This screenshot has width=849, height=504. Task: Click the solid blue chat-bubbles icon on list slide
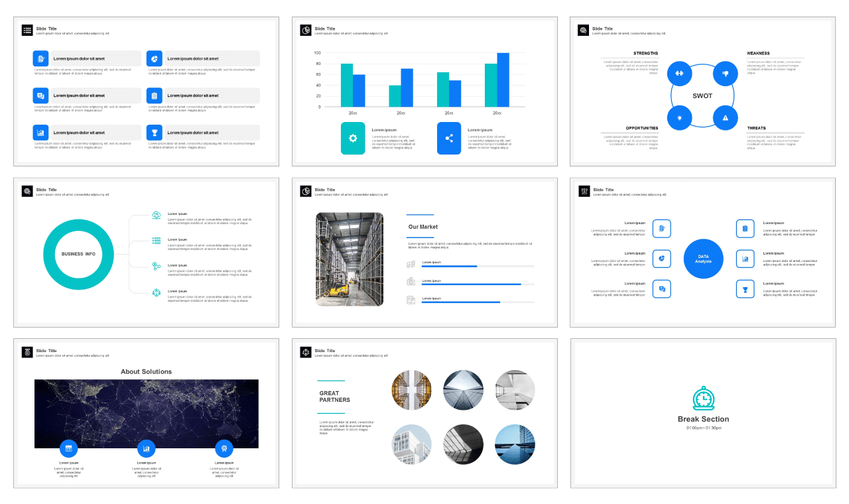click(x=40, y=95)
